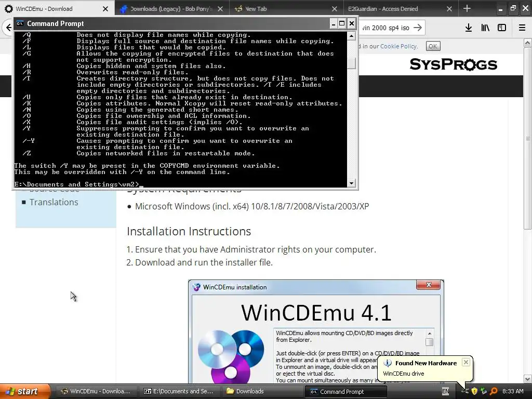This screenshot has width=532, height=399.
Task: Open the Downloads folder taskbar button
Action: 262,391
